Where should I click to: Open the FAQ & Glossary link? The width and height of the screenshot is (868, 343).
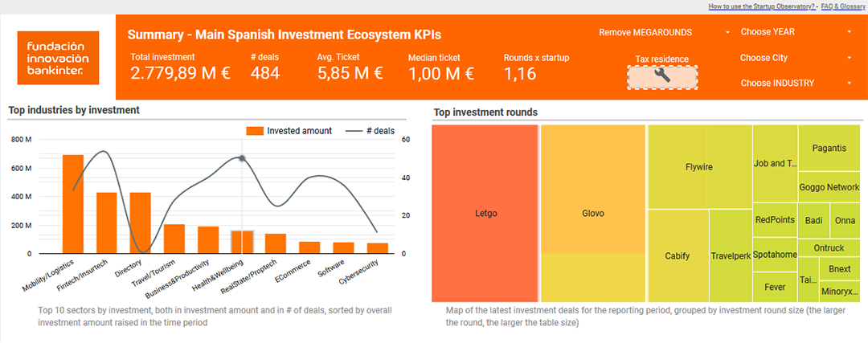[842, 6]
